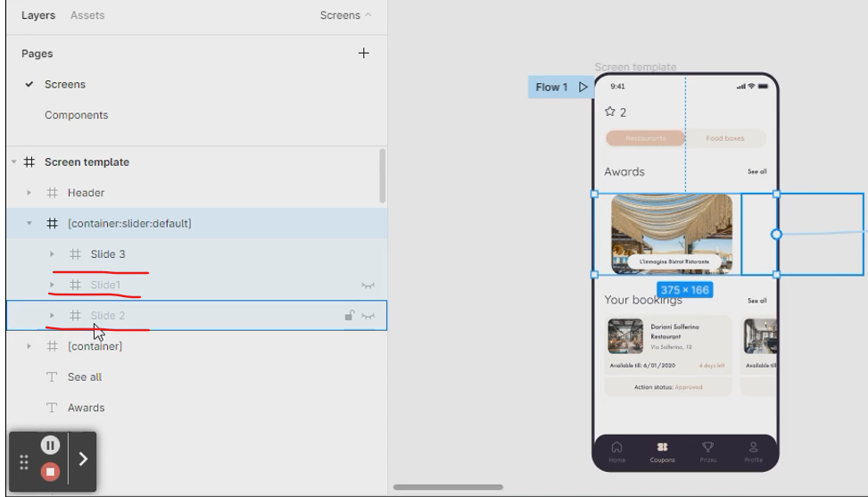Click the Slide1 frame icon
Screen dimensions: 868x497
(x=75, y=285)
